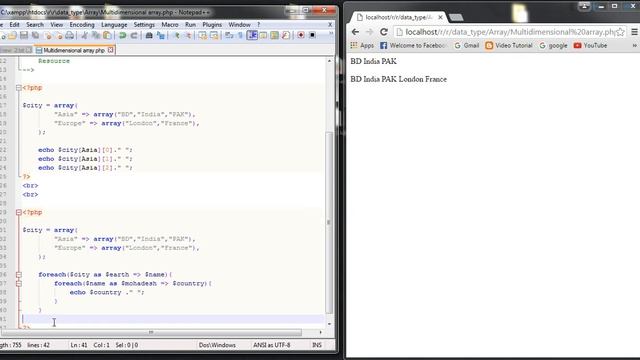Toggle macro recording with the red dot
Screen dimensions: 640x360
coord(301,36)
